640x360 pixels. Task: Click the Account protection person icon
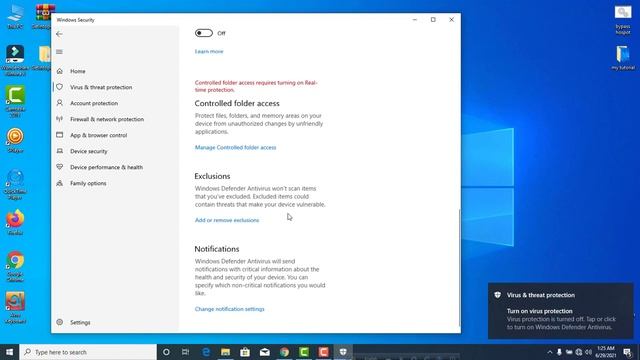[x=60, y=103]
